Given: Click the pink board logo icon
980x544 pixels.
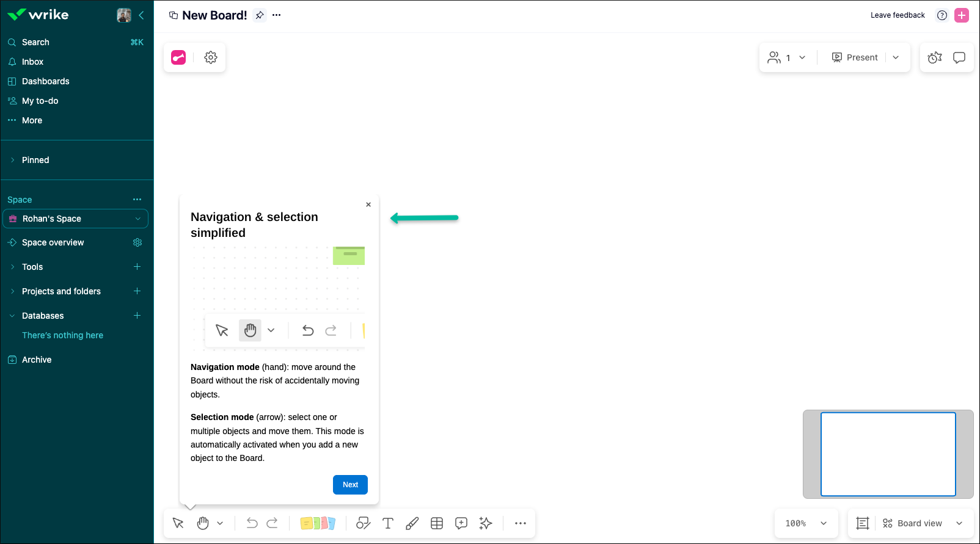Looking at the screenshot, I should 178,57.
